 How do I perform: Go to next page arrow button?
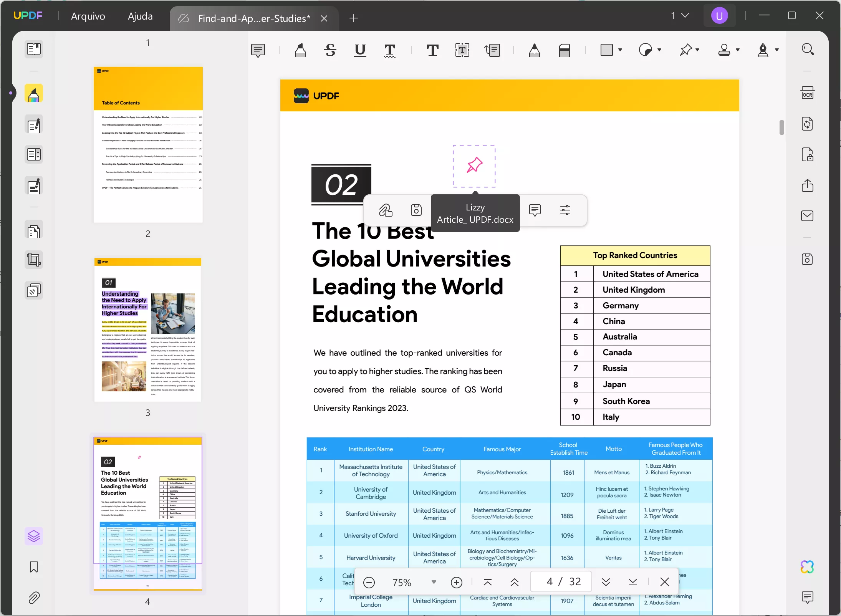(x=606, y=582)
